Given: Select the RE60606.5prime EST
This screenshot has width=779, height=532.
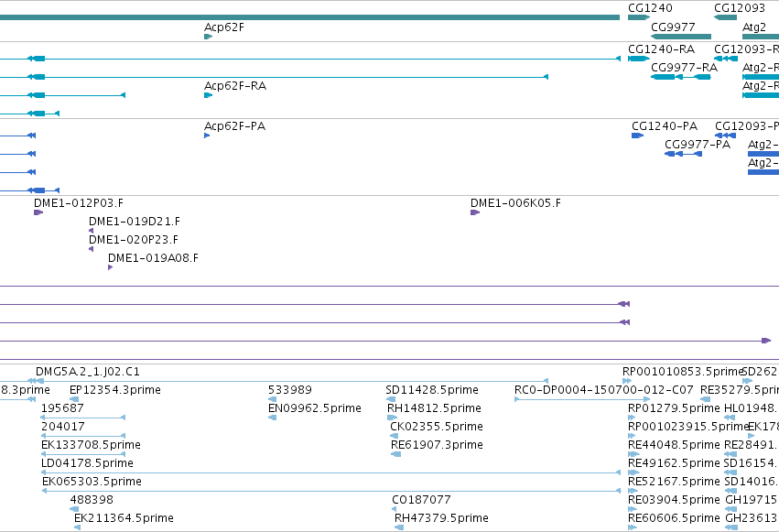Looking at the screenshot, I should (633, 527).
